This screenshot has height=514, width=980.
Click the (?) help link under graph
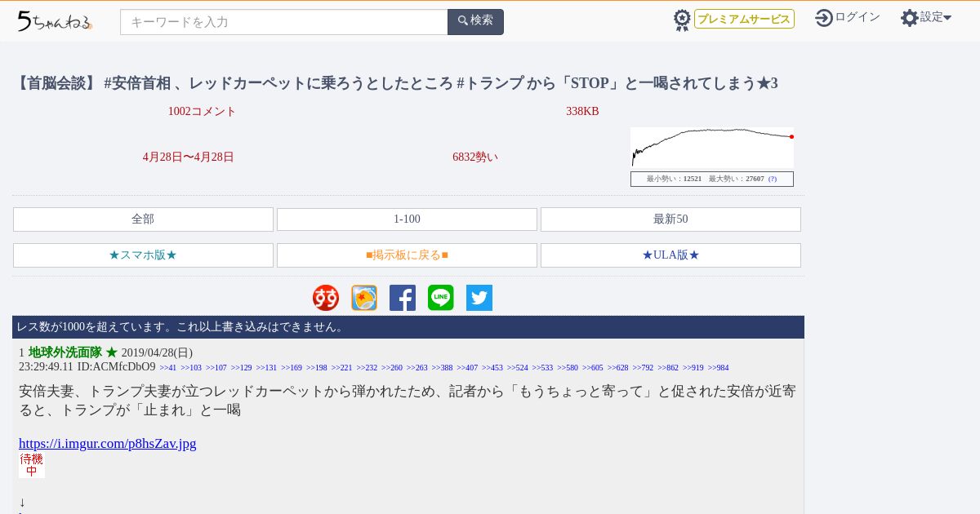pos(773,179)
